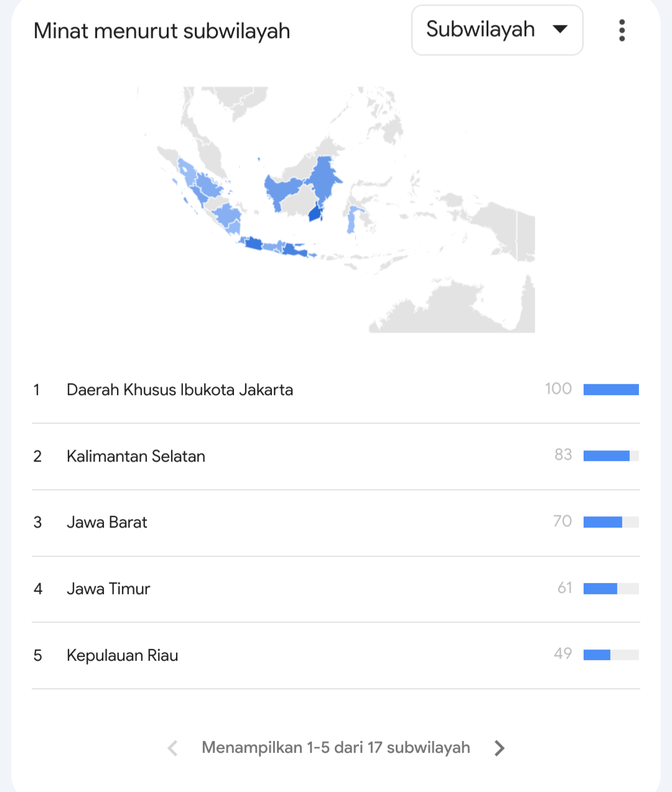The height and width of the screenshot is (792, 672).
Task: Click dark blue Kalimantan Selatan on map
Action: [316, 213]
